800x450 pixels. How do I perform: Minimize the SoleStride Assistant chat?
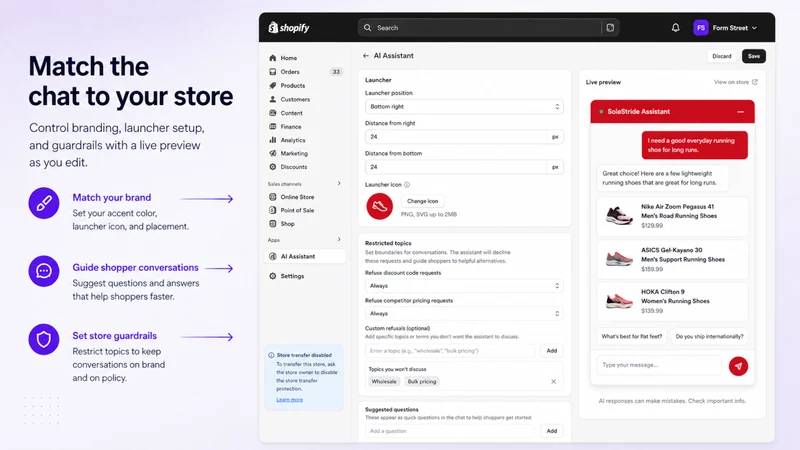coord(740,112)
